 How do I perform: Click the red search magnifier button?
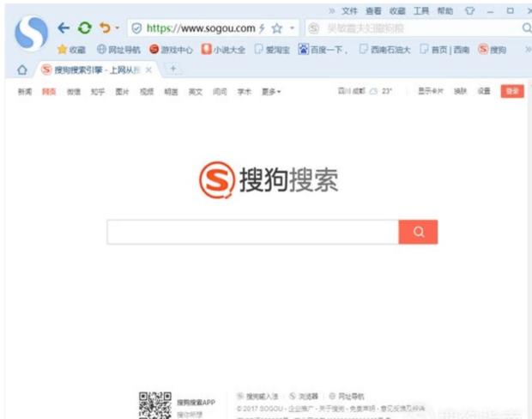[x=419, y=232]
